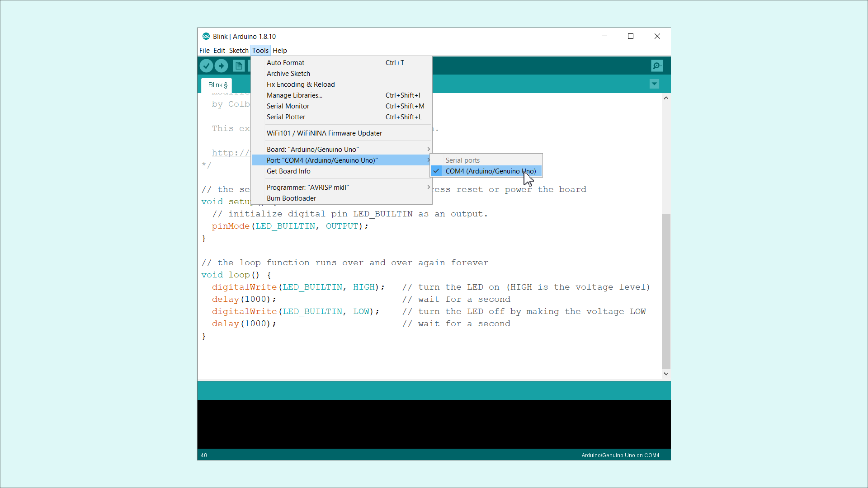The height and width of the screenshot is (488, 868).
Task: Maximize the Arduino window
Action: pos(631,36)
